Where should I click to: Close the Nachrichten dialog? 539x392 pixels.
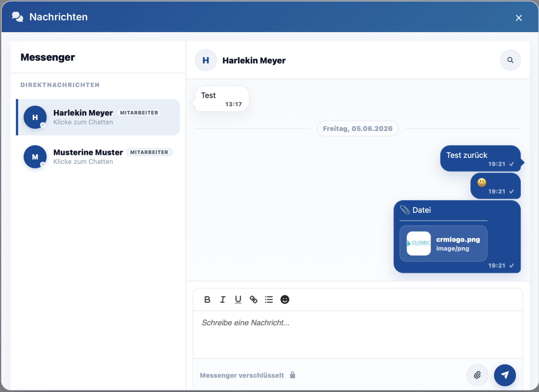tap(519, 18)
